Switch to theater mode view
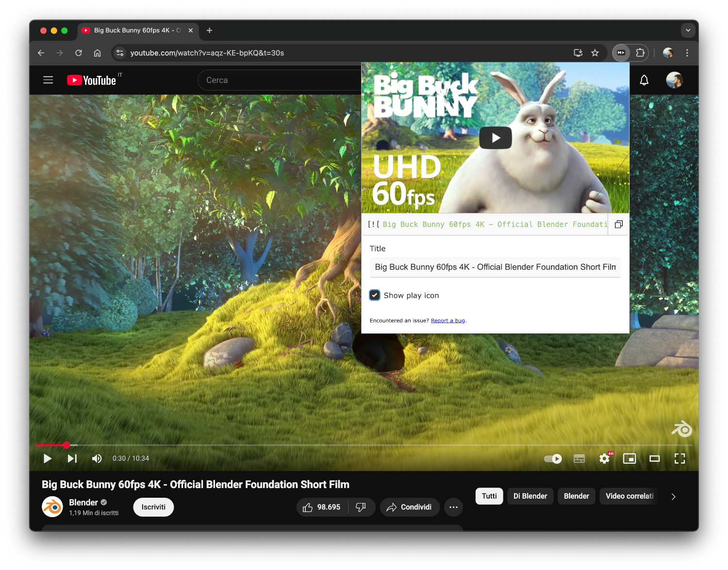Image resolution: width=728 pixels, height=570 pixels. pos(655,458)
